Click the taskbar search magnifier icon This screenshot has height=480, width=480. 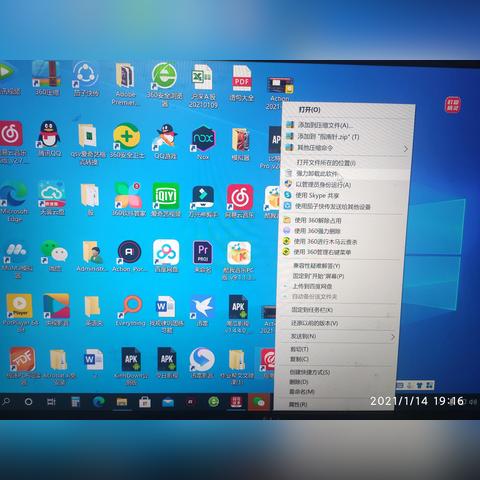pyautogui.click(x=6, y=402)
